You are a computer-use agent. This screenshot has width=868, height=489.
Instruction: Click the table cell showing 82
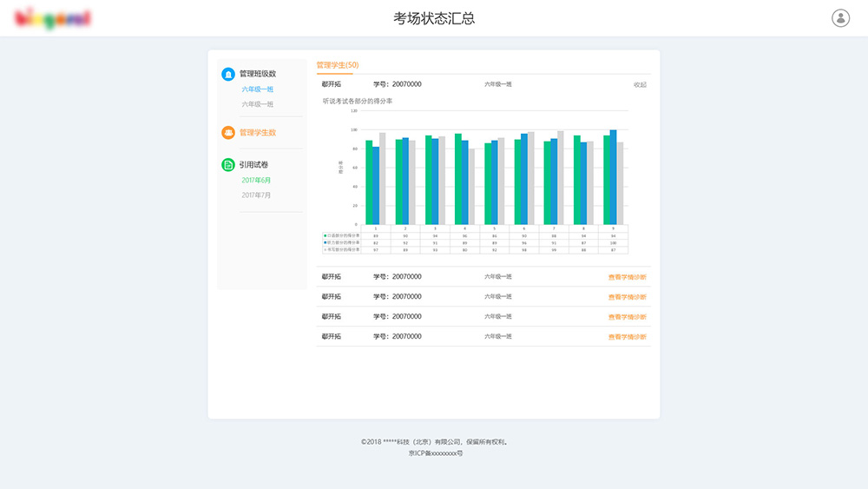[x=376, y=243]
